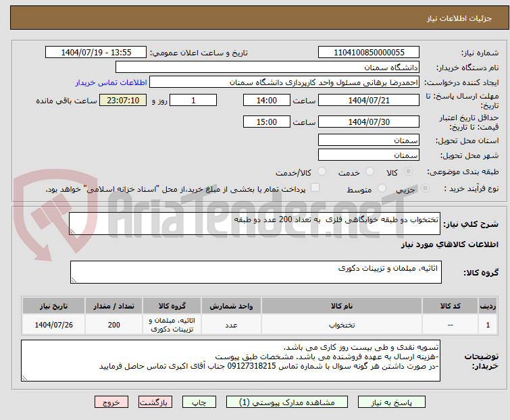Click the گروه کالا textarea
This screenshot has width=510, height=420.
tap(256, 272)
